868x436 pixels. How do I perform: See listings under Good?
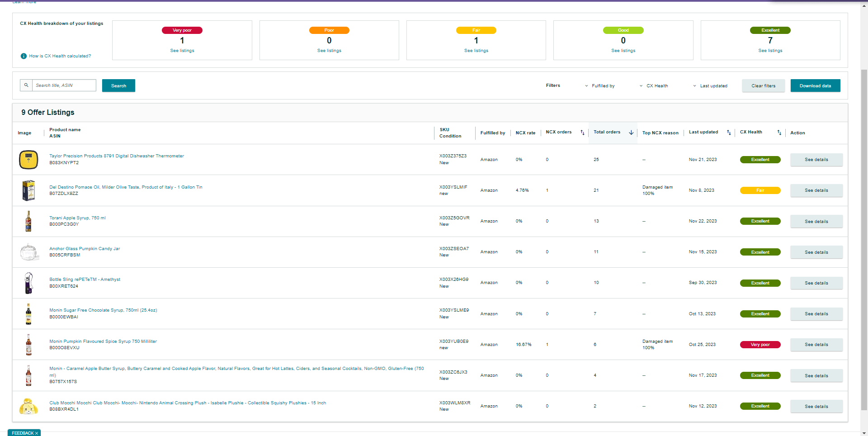coord(623,51)
